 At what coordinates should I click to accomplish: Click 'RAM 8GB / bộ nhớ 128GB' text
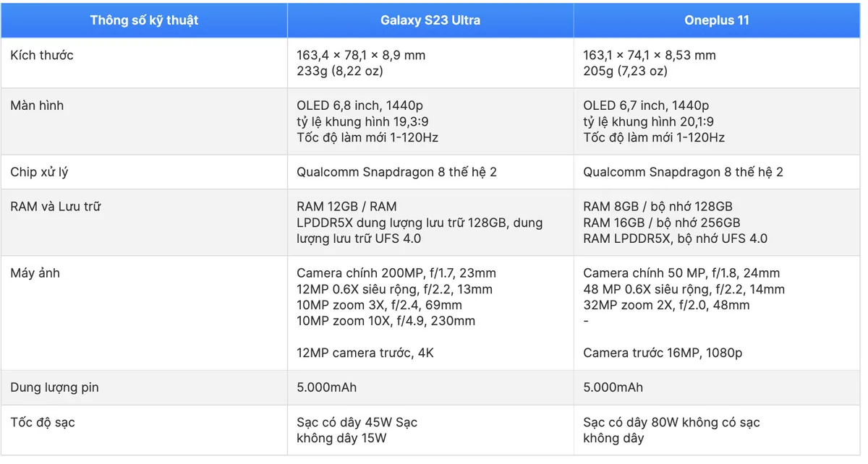pyautogui.click(x=658, y=207)
